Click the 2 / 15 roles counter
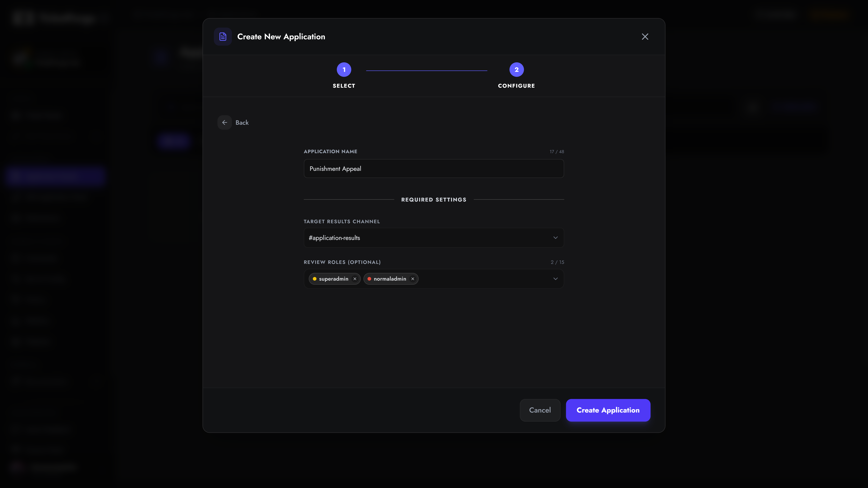 point(557,262)
